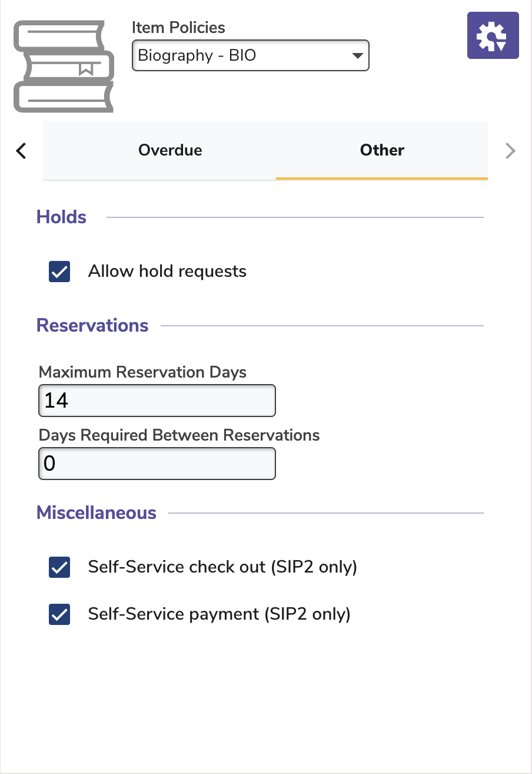Focus the Maximum Reservation Days field
Image resolution: width=532 pixels, height=774 pixels.
click(157, 401)
